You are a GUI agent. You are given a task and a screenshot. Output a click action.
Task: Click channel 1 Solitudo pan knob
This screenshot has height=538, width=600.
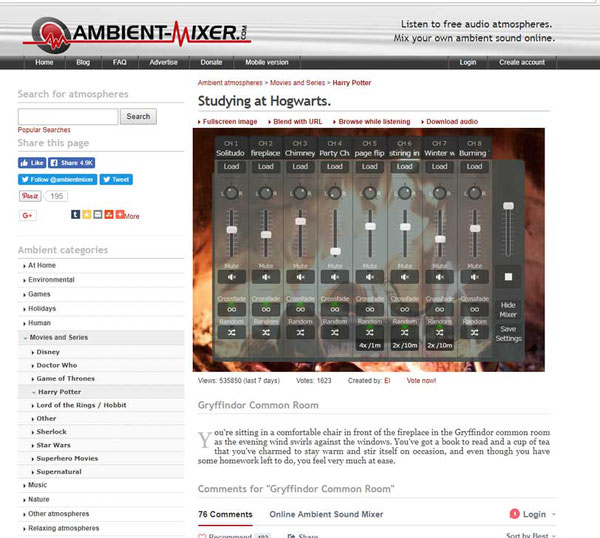[x=231, y=193]
